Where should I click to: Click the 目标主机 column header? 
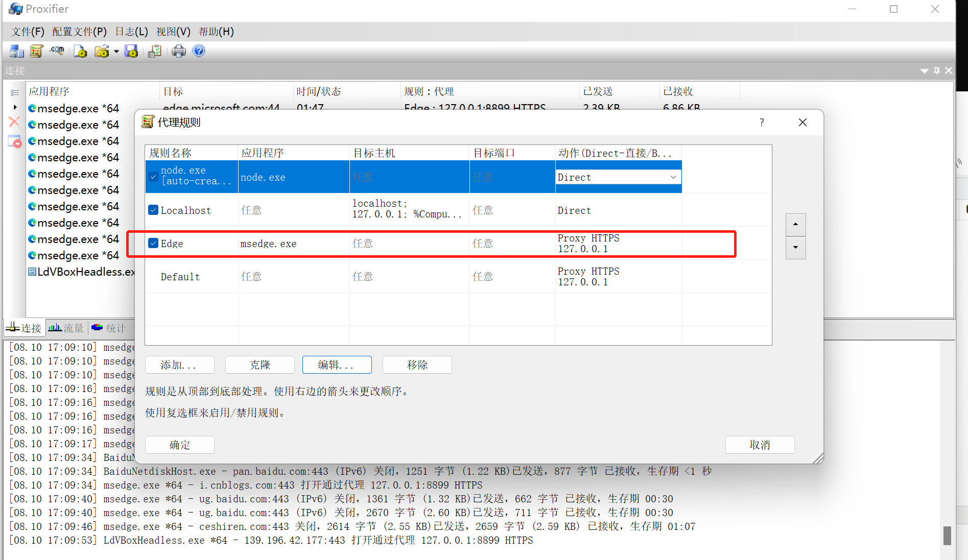click(x=410, y=153)
